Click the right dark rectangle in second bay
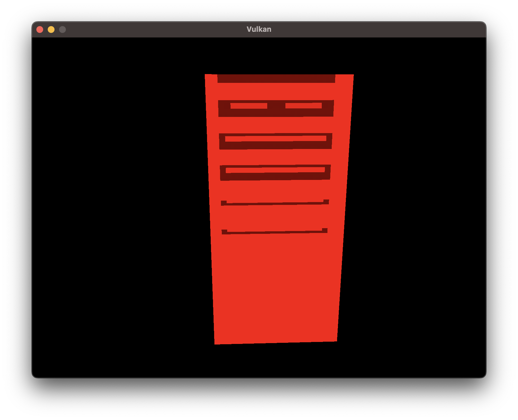518x420 pixels. click(302, 106)
